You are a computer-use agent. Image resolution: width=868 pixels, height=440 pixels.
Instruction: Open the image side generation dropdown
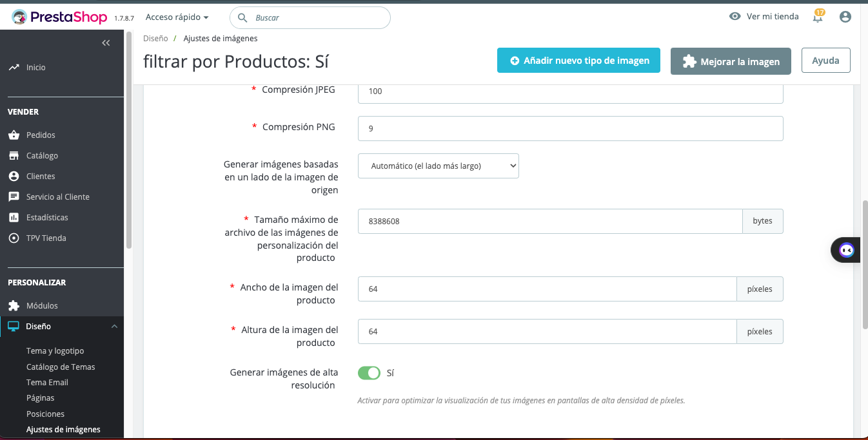(x=439, y=166)
